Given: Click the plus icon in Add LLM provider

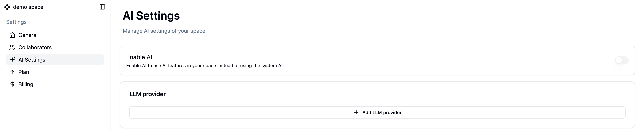Looking at the screenshot, I should point(356,112).
